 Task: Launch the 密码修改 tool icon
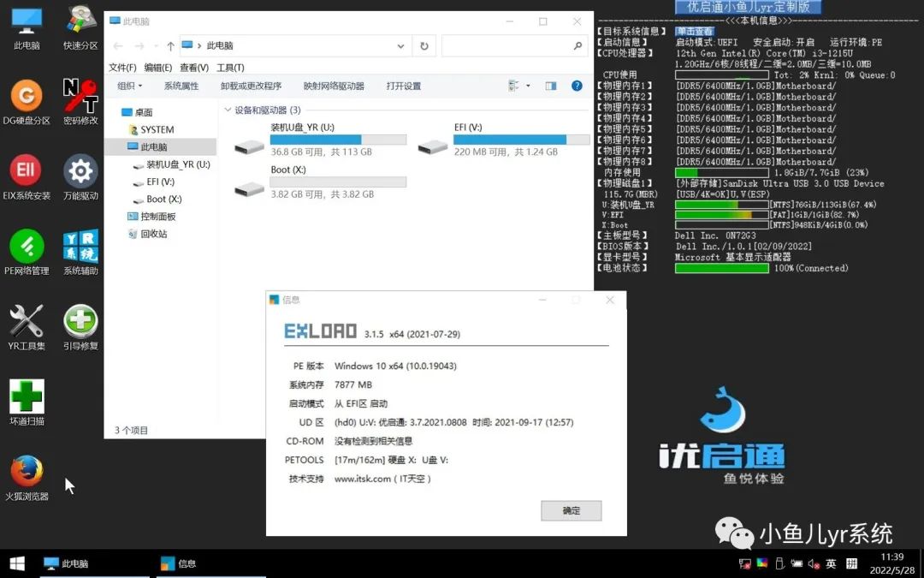[x=80, y=103]
